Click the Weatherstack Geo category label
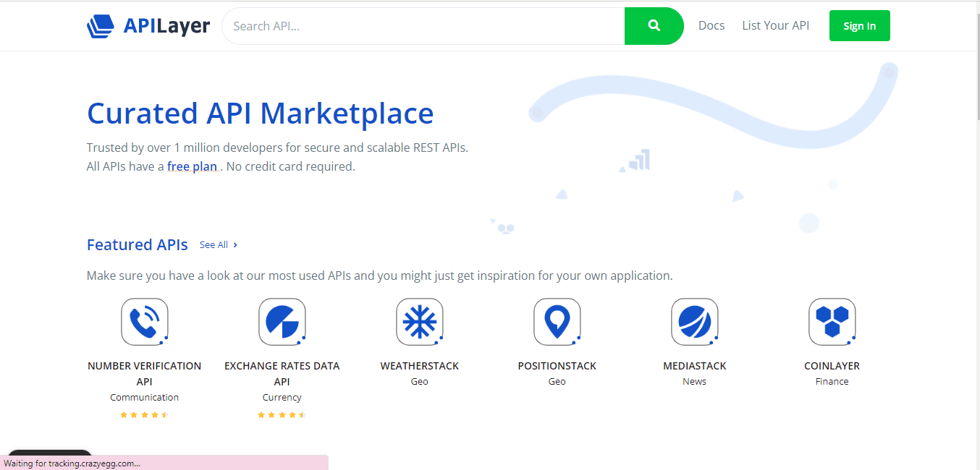This screenshot has width=980, height=470. coord(419,381)
